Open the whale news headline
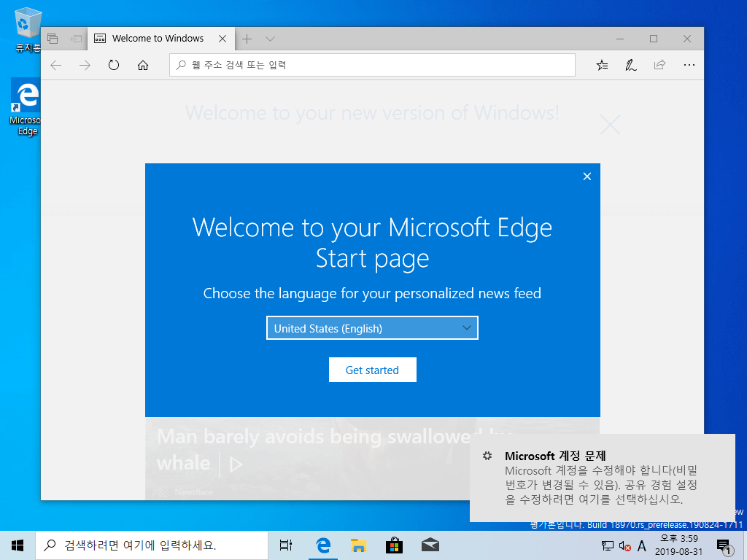 click(314, 449)
